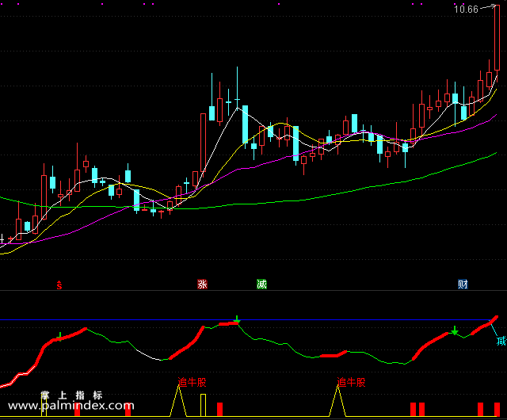Click the blue 财 event marker

pos(463,284)
